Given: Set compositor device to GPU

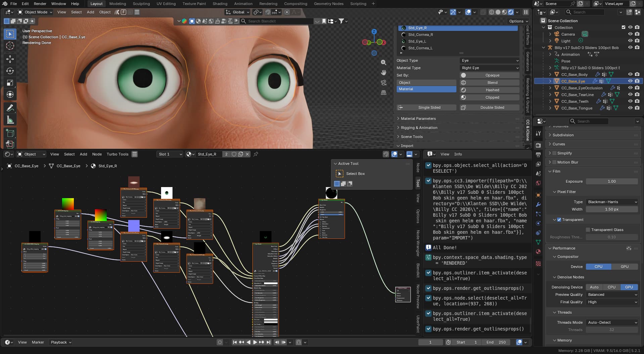Looking at the screenshot, I should pyautogui.click(x=625, y=267).
